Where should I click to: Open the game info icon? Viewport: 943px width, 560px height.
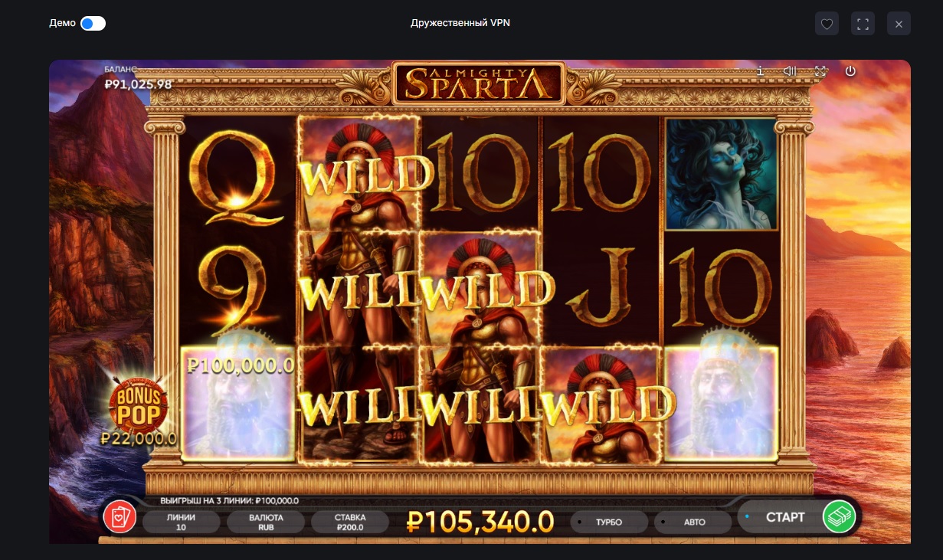(760, 71)
